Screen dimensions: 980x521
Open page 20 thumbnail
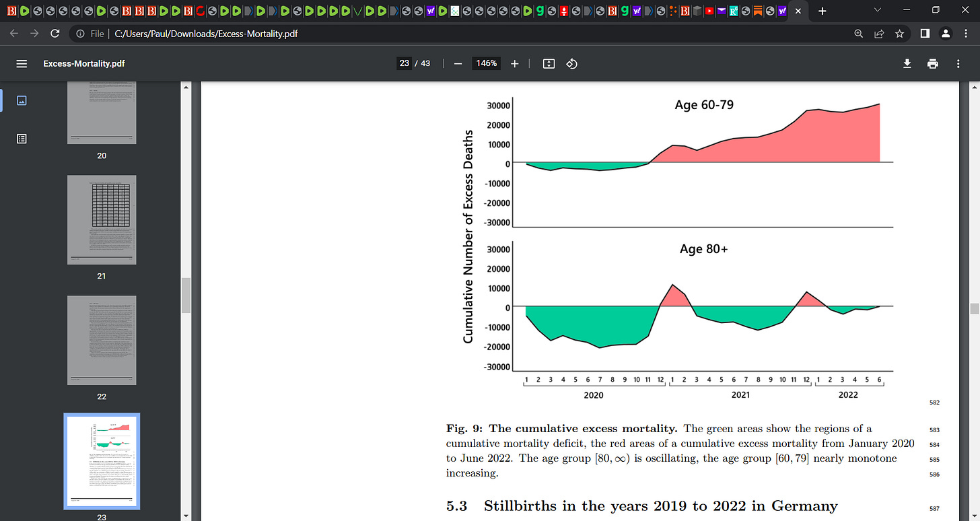pos(102,112)
